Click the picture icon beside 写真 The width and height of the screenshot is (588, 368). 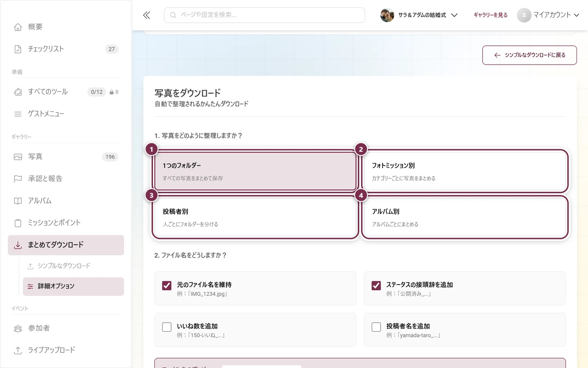coord(18,157)
